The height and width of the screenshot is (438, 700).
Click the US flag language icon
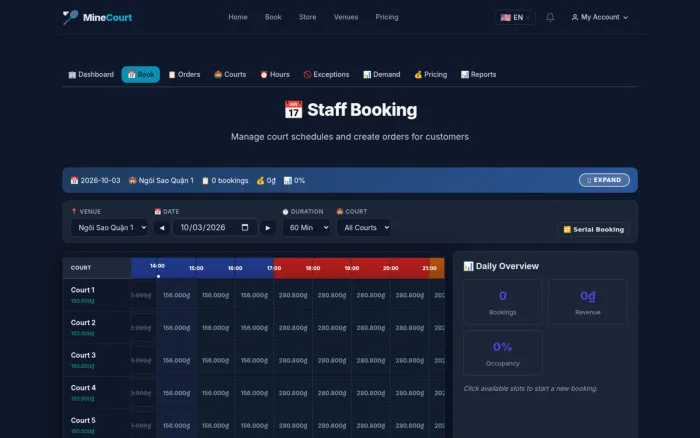[505, 17]
